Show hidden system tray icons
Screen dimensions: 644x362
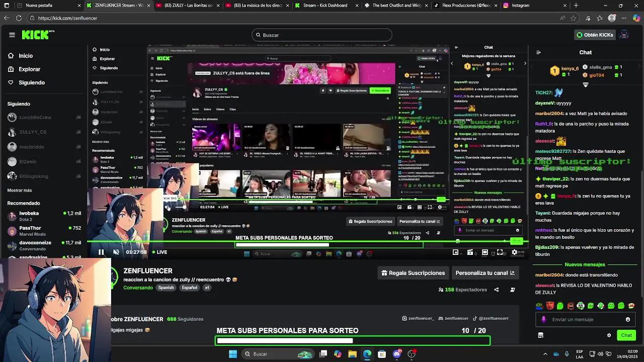pyautogui.click(x=545, y=354)
